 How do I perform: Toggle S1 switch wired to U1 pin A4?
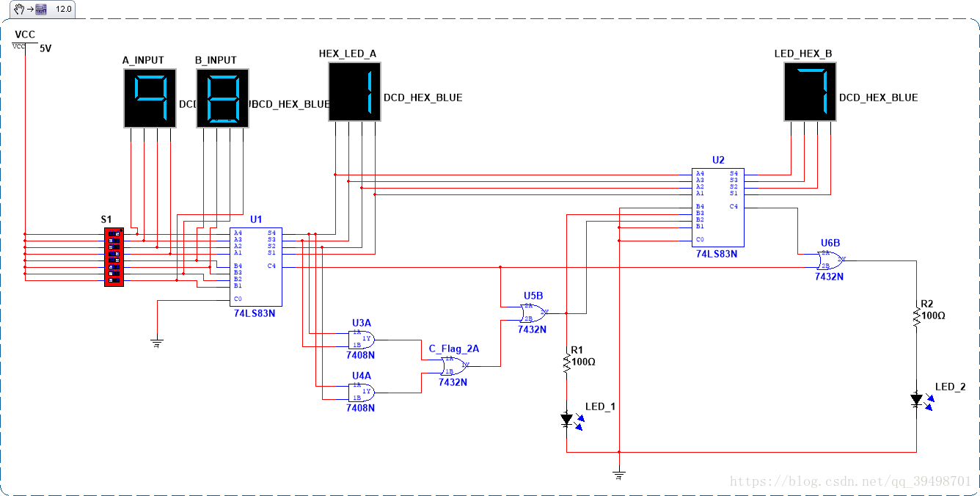(114, 233)
